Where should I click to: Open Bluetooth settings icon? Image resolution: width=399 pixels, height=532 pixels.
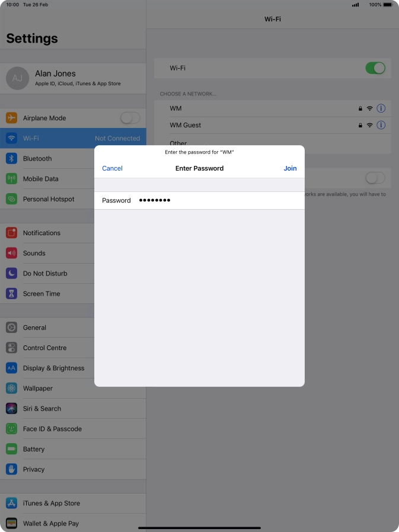point(11,159)
